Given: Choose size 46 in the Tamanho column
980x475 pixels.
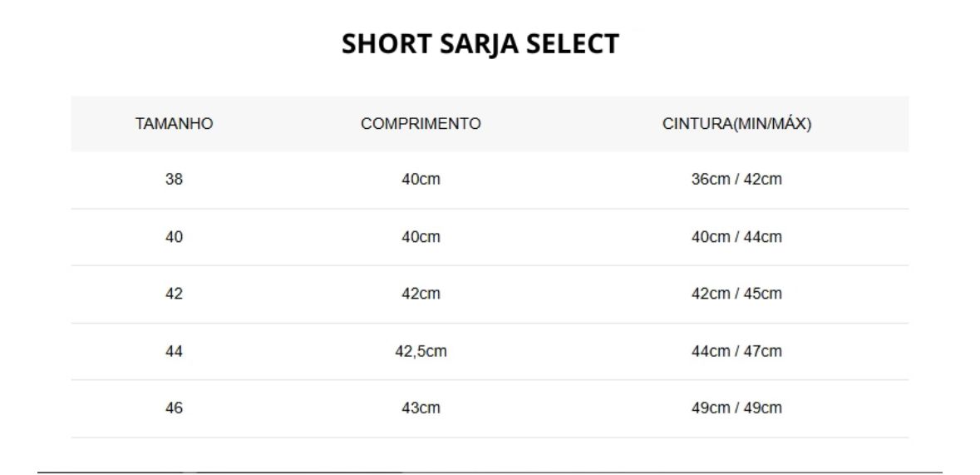Looking at the screenshot, I should click(x=174, y=408).
